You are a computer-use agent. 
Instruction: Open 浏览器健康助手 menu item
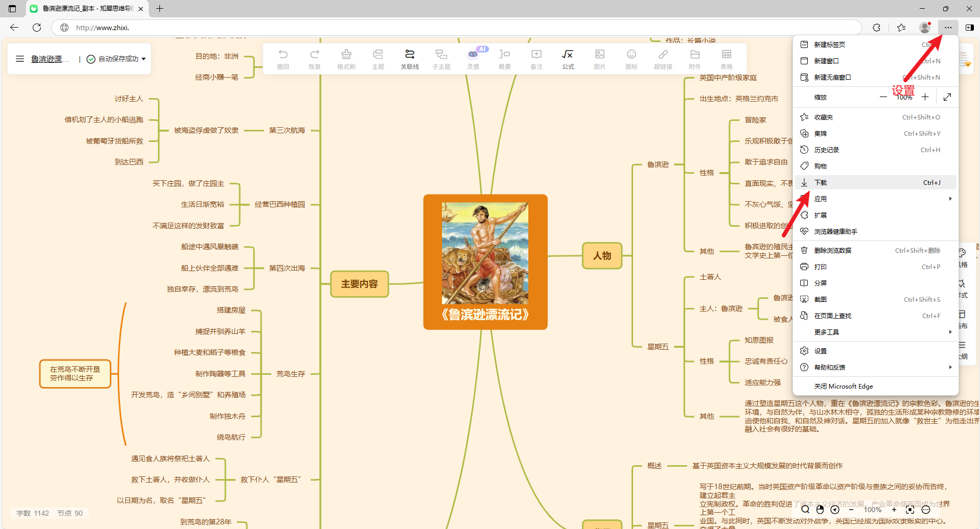tap(876, 231)
